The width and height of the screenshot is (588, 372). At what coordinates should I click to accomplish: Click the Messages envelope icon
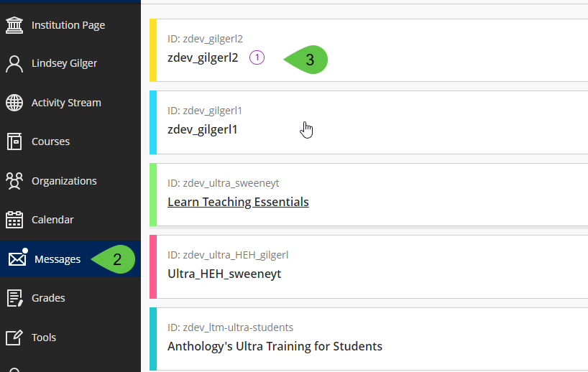(17, 259)
